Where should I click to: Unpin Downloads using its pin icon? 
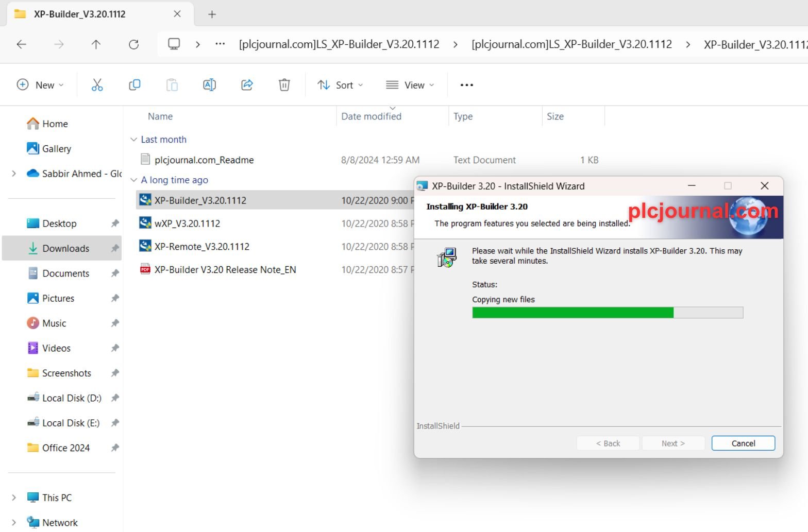tap(115, 249)
